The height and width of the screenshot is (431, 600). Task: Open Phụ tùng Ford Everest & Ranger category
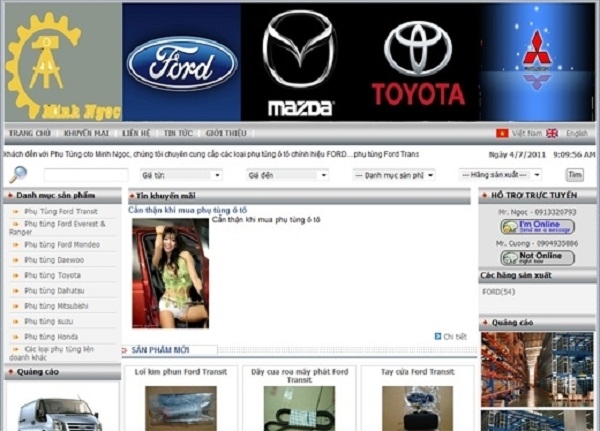pos(57,228)
